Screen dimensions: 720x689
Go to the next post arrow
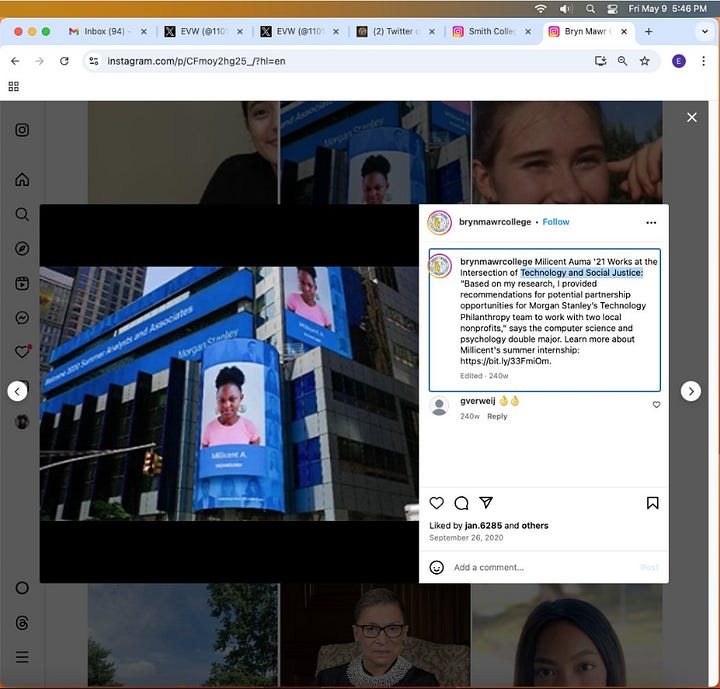[691, 391]
